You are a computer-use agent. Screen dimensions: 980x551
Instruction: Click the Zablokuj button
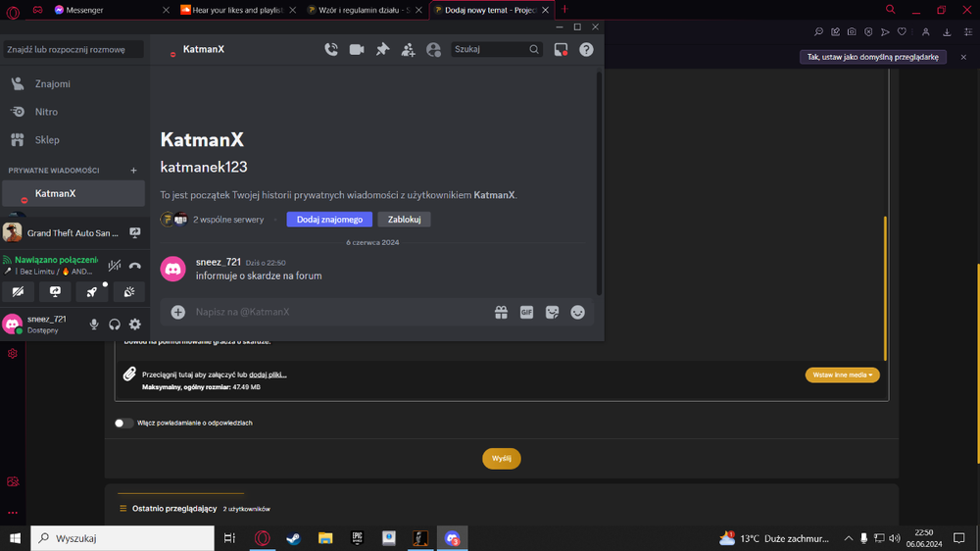pyautogui.click(x=404, y=220)
